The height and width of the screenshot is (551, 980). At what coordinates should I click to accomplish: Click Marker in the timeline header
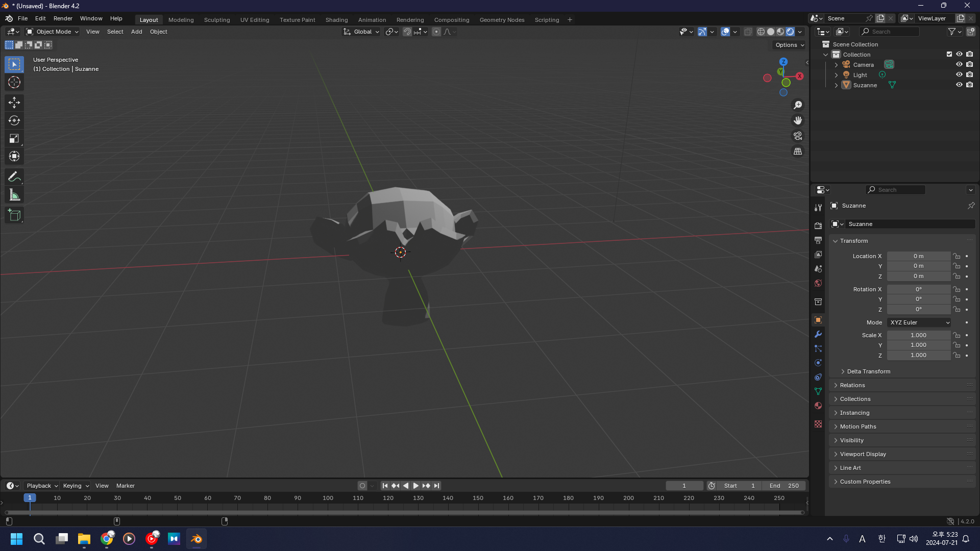tap(126, 486)
